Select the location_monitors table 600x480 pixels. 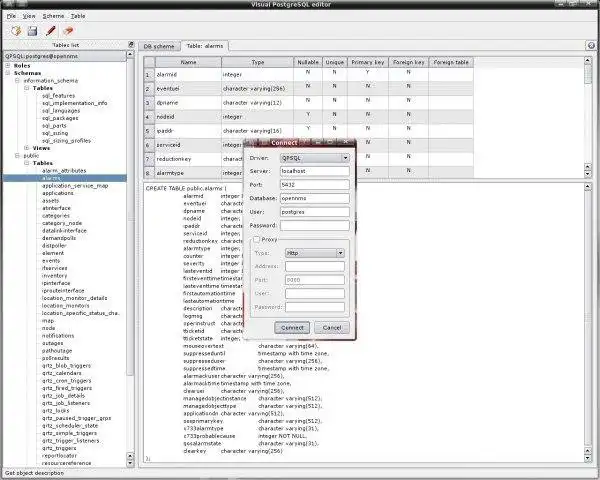65,305
